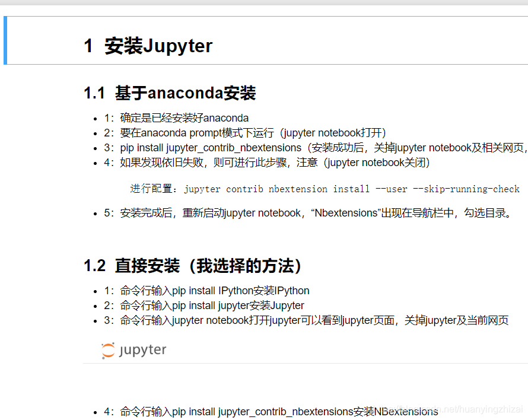Screen dimensions: 528x420
Task: Click the '进行配置' label text
Action: pos(153,189)
